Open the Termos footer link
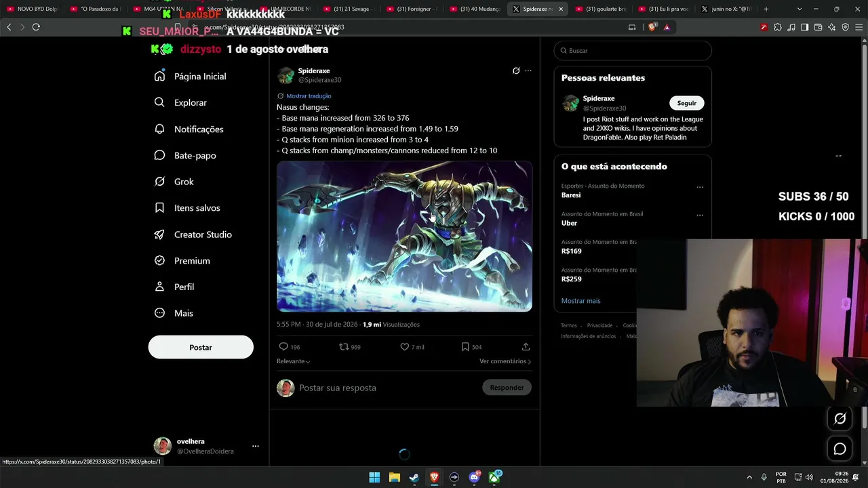The image size is (868, 488). coord(569,326)
